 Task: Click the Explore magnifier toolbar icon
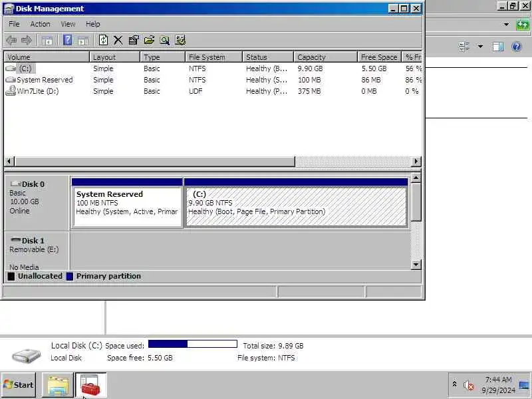point(164,41)
